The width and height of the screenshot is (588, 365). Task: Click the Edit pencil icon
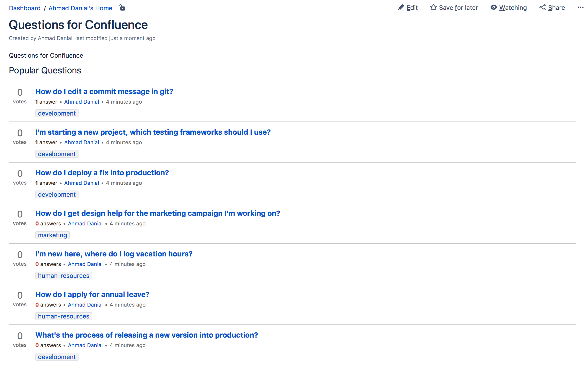coord(401,7)
